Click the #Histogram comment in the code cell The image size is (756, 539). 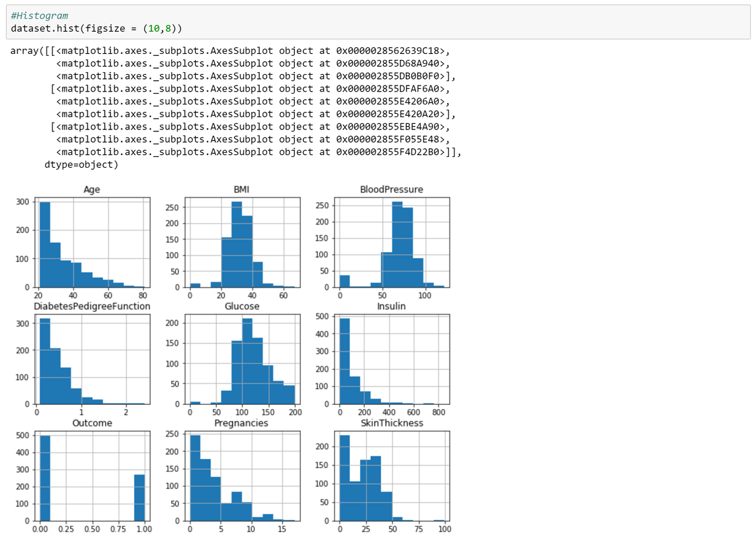pos(40,15)
